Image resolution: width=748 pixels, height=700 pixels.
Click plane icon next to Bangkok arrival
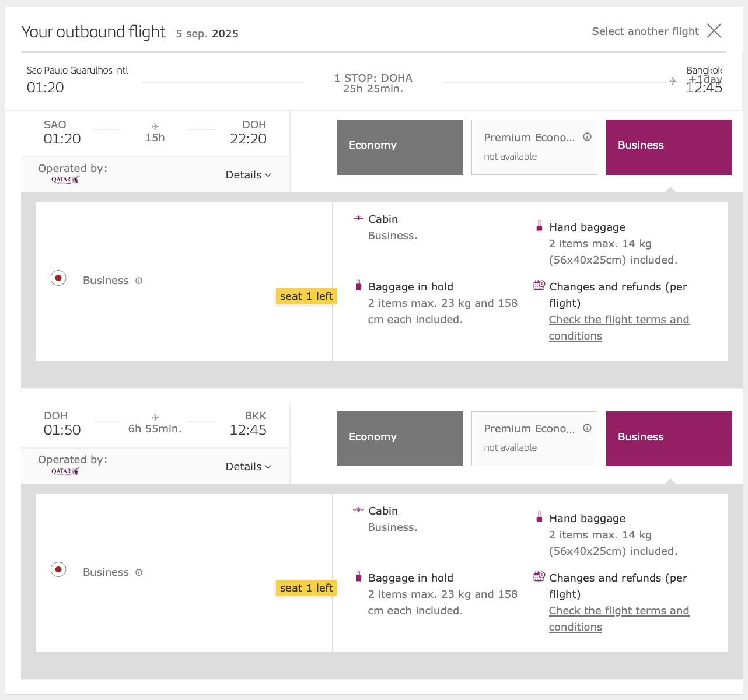pos(674,81)
